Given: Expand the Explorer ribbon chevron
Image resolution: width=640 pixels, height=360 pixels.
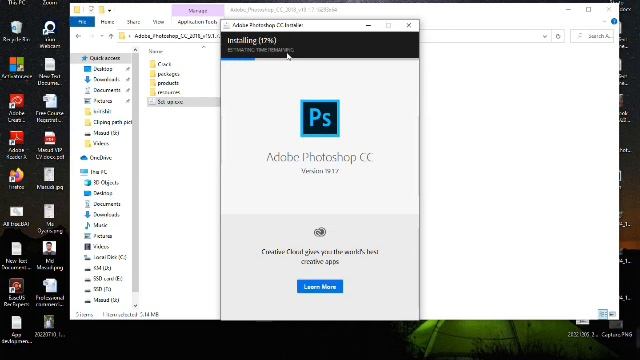Looking at the screenshot, I should 604,21.
